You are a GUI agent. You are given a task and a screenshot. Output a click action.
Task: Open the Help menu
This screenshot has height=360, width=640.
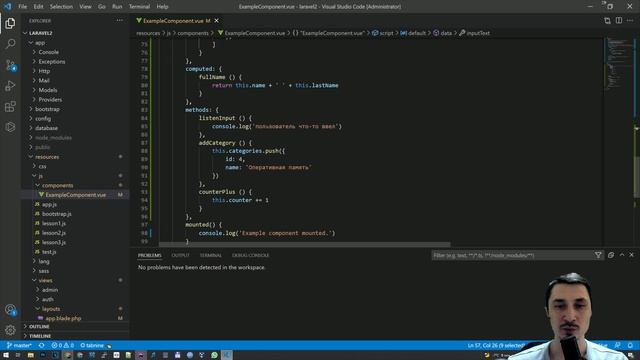click(162, 7)
